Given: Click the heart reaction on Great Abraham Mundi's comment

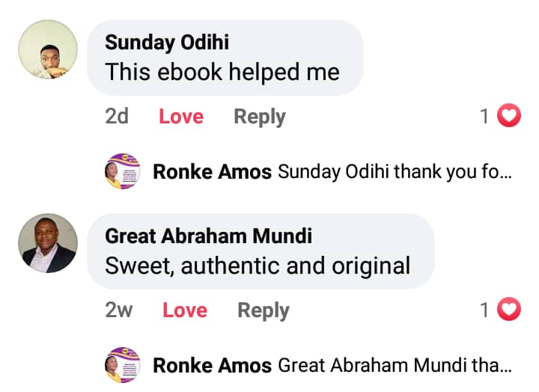Looking at the screenshot, I should [x=509, y=309].
